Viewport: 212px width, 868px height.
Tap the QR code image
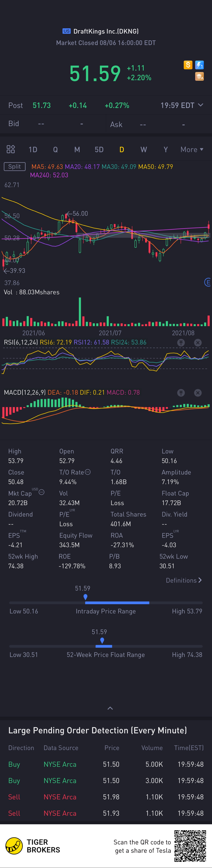[x=190, y=846]
